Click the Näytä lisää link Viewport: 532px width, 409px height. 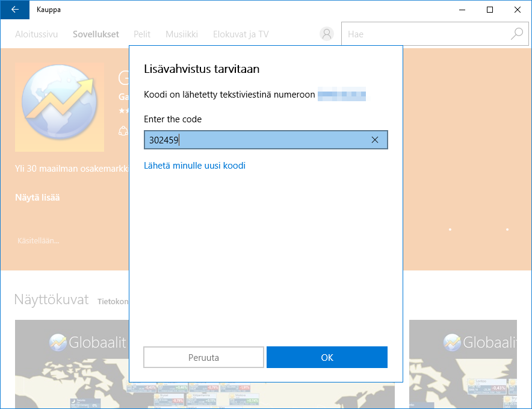click(x=37, y=198)
